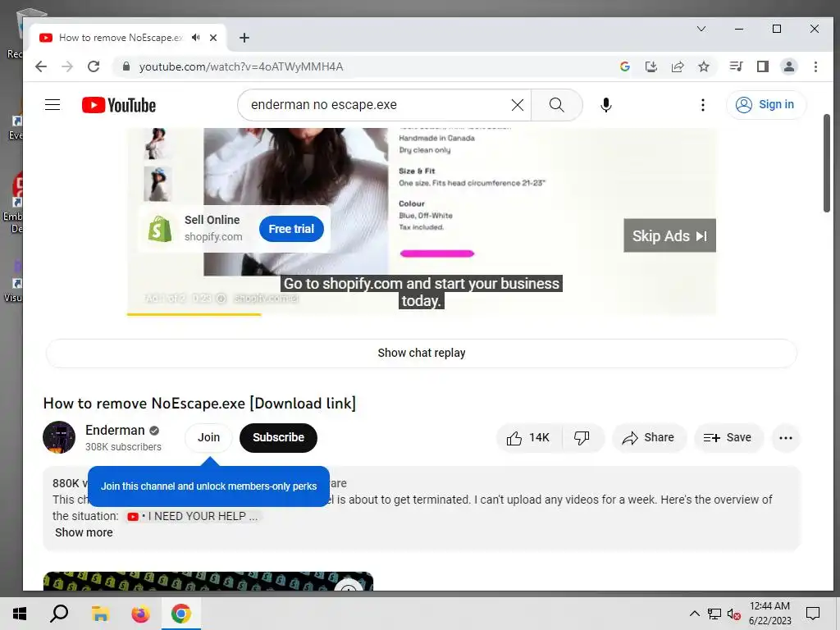Click the shopify.com ad link text

pyautogui.click(x=213, y=237)
